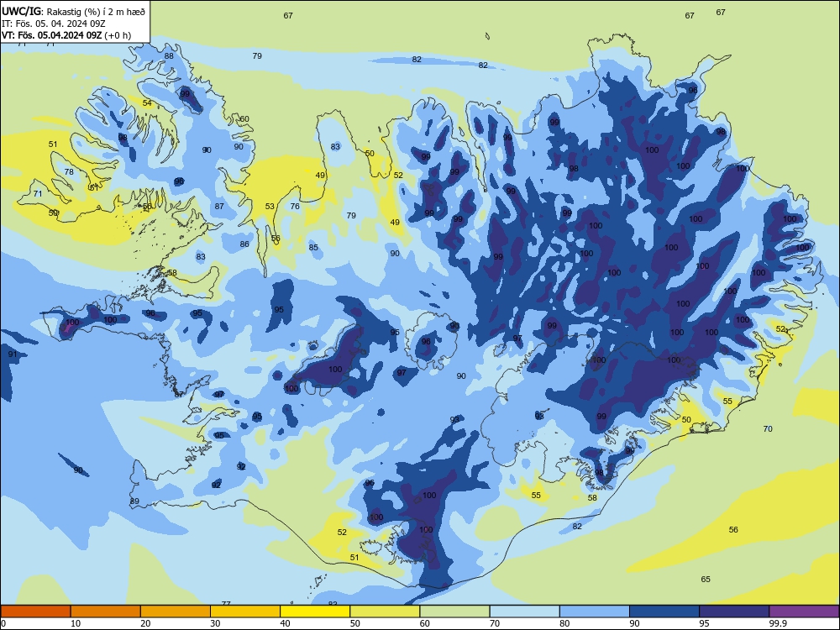Image resolution: width=840 pixels, height=630 pixels.
Task: Click the '88' humidity value on the map
Action: (x=169, y=55)
